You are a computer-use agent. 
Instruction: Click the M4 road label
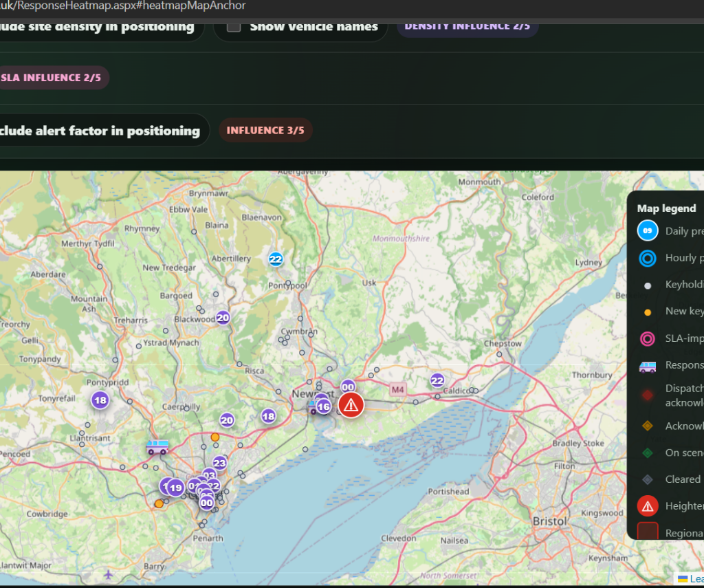click(x=397, y=389)
